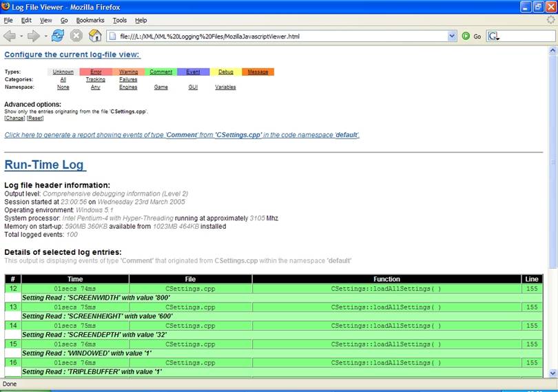Click the SCREENWIDTH setting read message
558x392 pixels.
point(96,298)
